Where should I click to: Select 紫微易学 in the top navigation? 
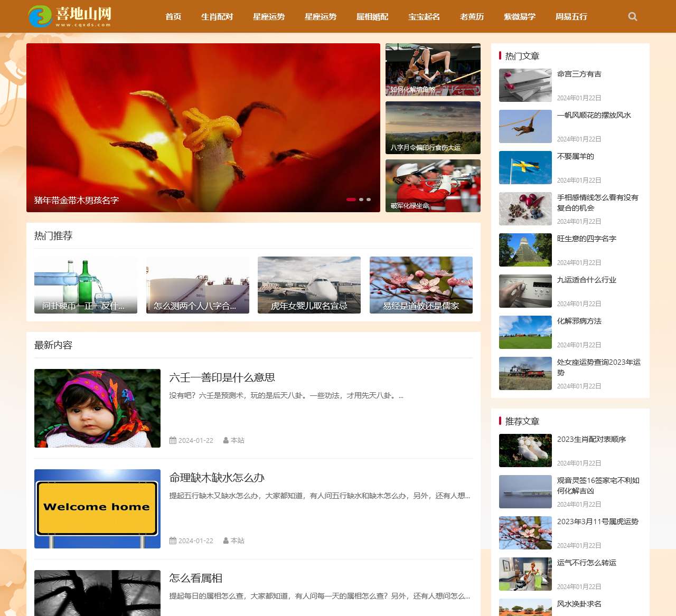click(x=520, y=16)
